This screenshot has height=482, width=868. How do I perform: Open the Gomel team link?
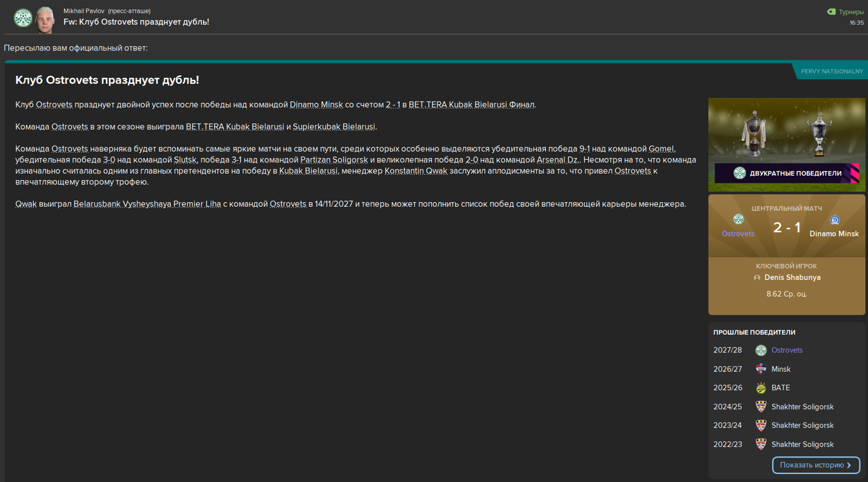pyautogui.click(x=661, y=148)
